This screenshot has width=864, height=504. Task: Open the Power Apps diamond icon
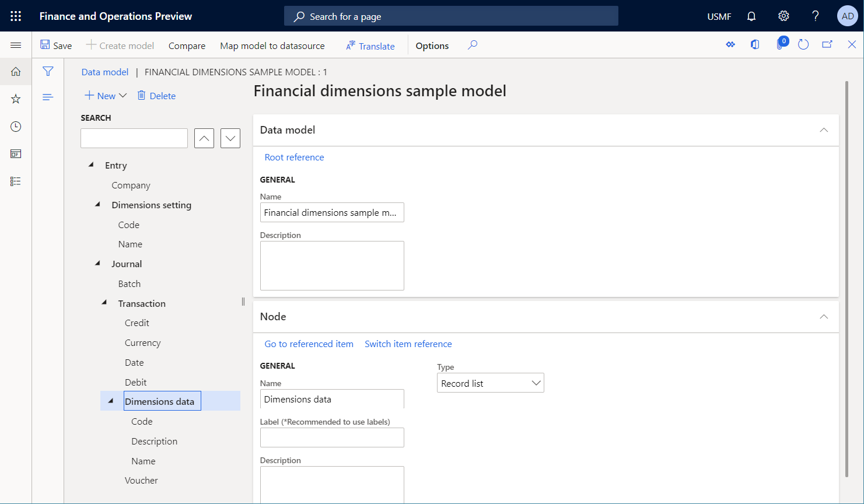[730, 45]
